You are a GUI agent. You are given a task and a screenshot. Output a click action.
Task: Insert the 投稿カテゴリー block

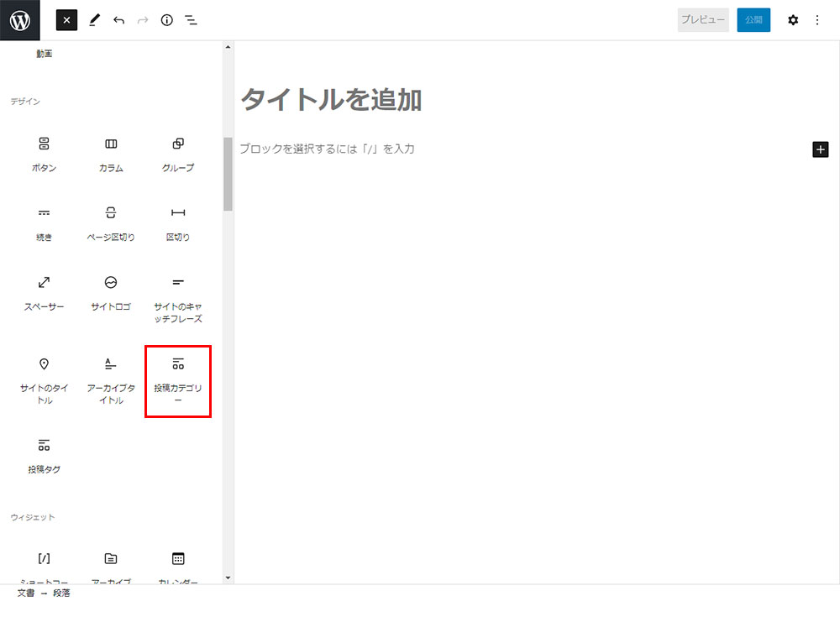178,380
